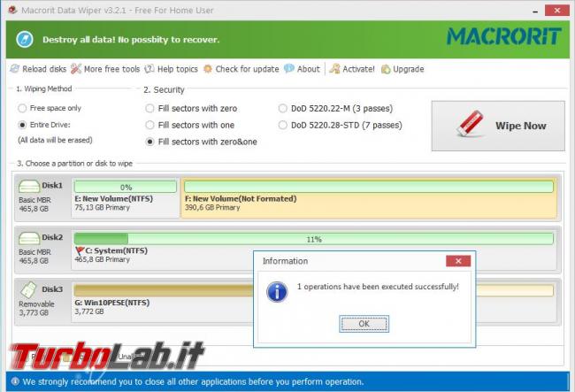Click the Disk3 removable drive icon
The height and width of the screenshot is (392, 575).
(28, 289)
